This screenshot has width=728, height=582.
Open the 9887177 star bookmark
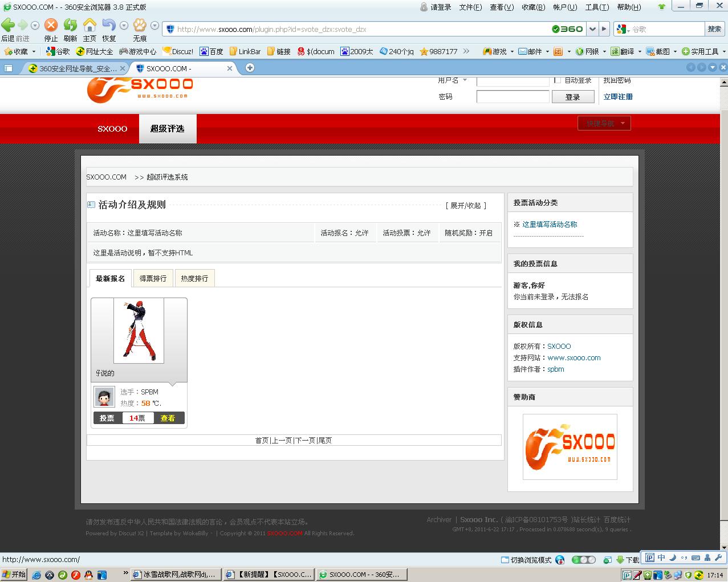tap(439, 51)
